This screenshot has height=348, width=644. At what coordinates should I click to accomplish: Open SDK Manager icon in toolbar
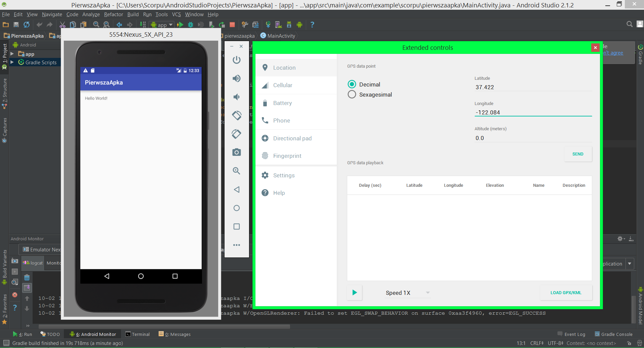[x=289, y=25]
